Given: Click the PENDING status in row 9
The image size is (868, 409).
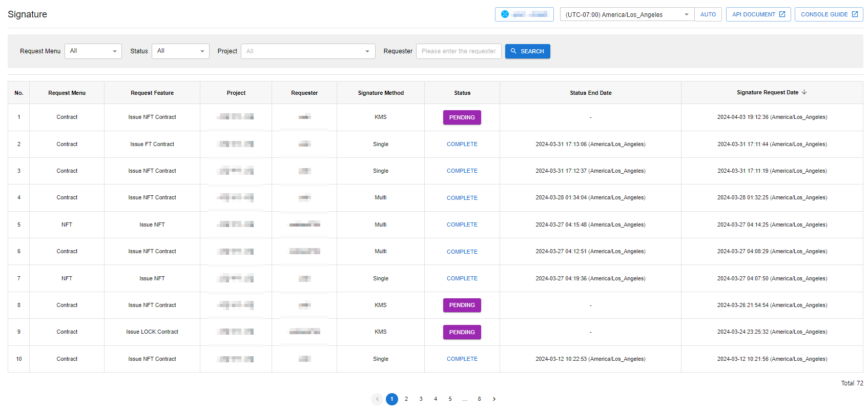Looking at the screenshot, I should point(462,332).
